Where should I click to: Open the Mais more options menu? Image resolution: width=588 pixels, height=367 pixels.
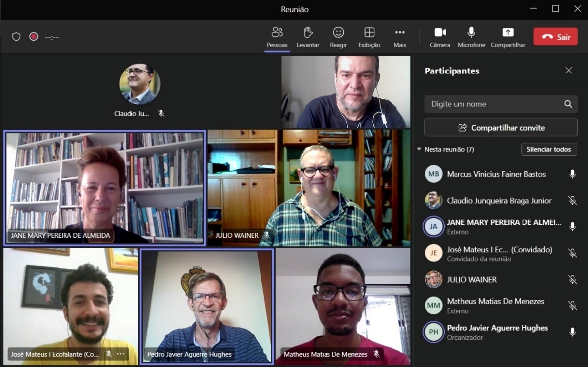point(400,37)
